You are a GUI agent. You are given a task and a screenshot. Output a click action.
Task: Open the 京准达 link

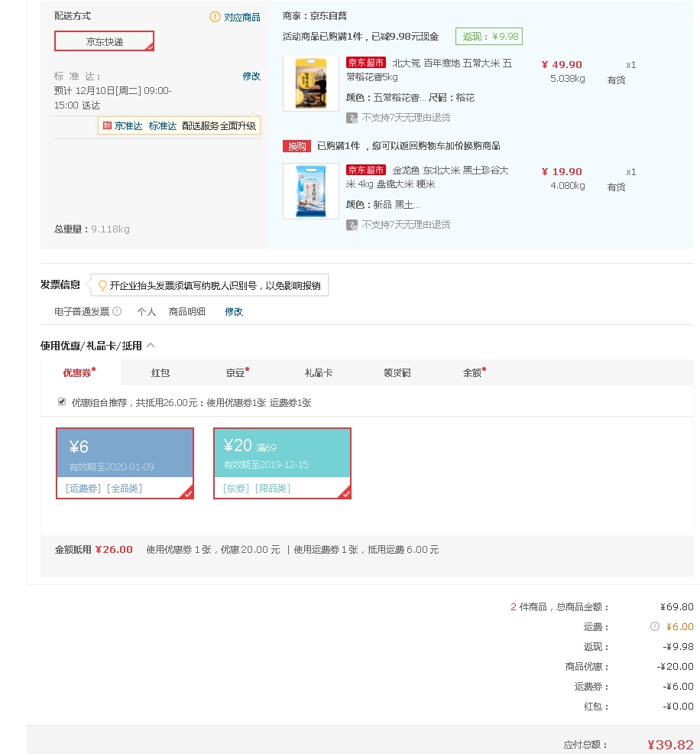[128, 126]
